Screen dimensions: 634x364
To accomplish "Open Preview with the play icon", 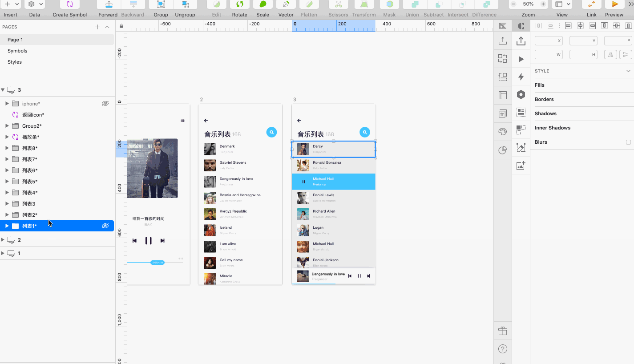I will coord(614,4).
